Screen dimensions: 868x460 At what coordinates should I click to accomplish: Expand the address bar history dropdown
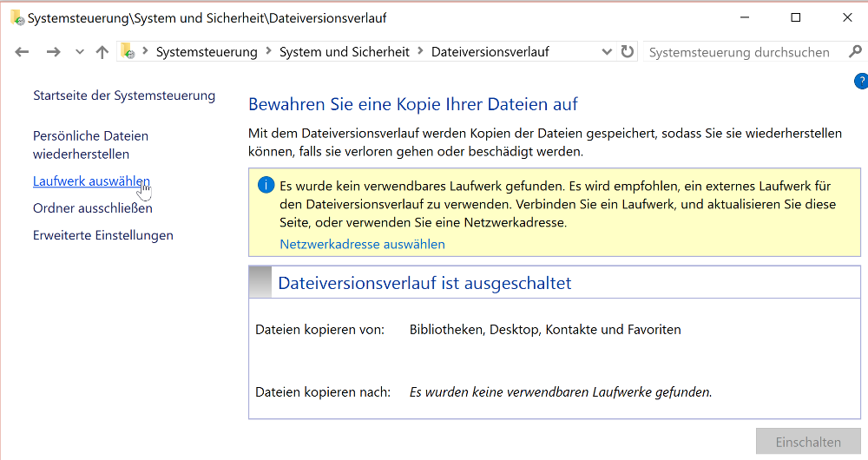[x=607, y=52]
